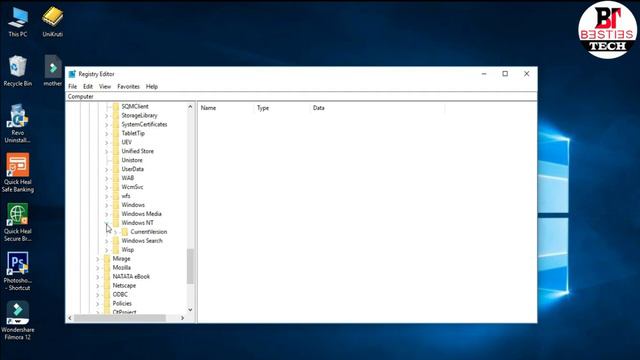Click the Unistore folder icon
Screen dimensions: 640x360
point(116,160)
